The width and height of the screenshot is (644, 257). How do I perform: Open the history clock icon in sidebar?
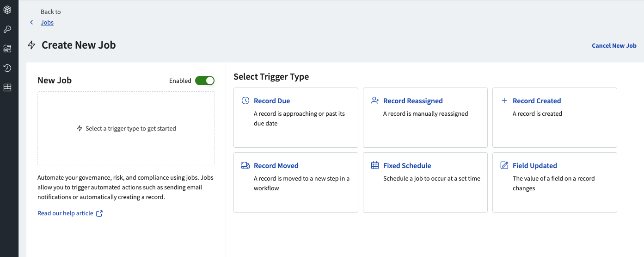click(7, 68)
